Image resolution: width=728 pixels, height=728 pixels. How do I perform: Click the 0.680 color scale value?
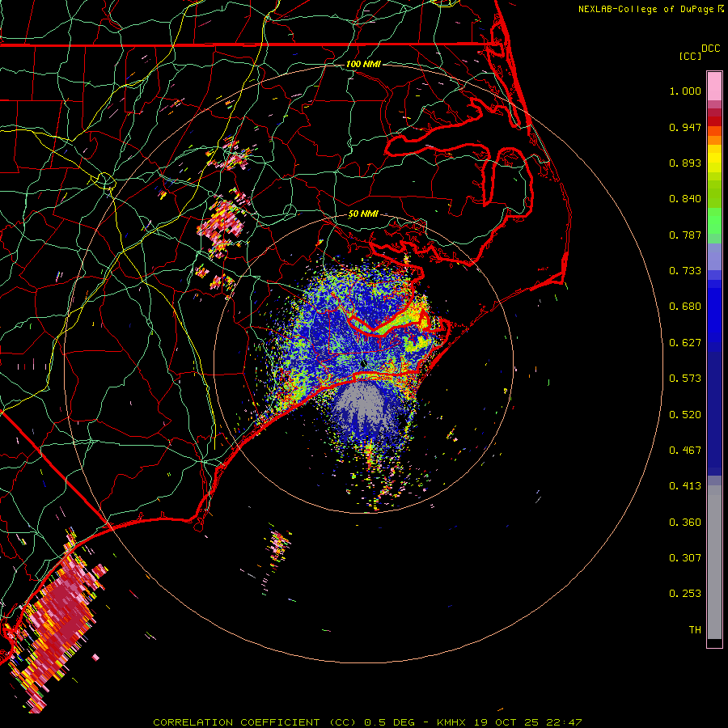coord(685,307)
